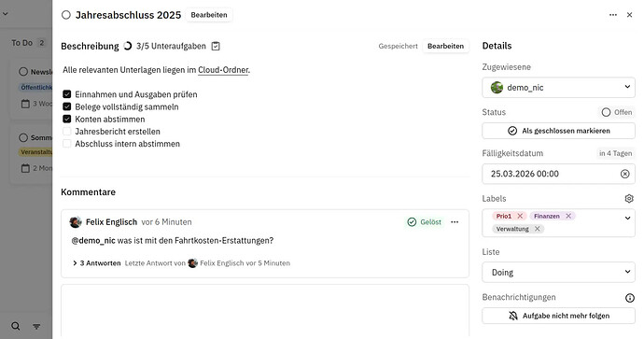Click the collapse chevron in the background board header
Image resolution: width=644 pixels, height=339 pixels.
coord(5,14)
